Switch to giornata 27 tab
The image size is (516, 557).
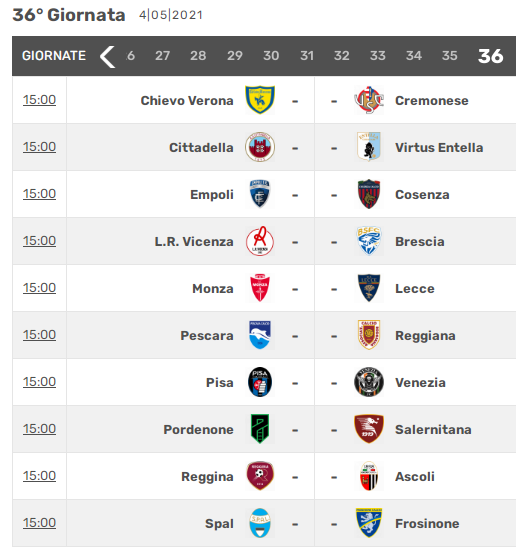point(162,56)
